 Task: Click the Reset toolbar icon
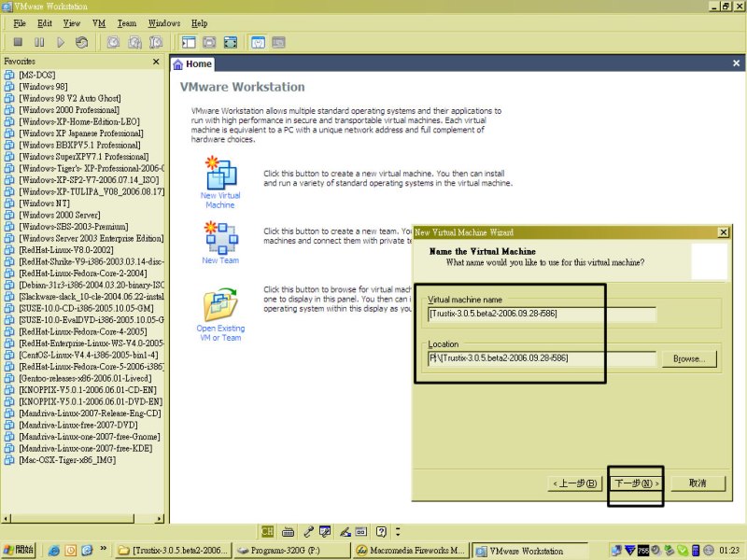click(x=81, y=42)
